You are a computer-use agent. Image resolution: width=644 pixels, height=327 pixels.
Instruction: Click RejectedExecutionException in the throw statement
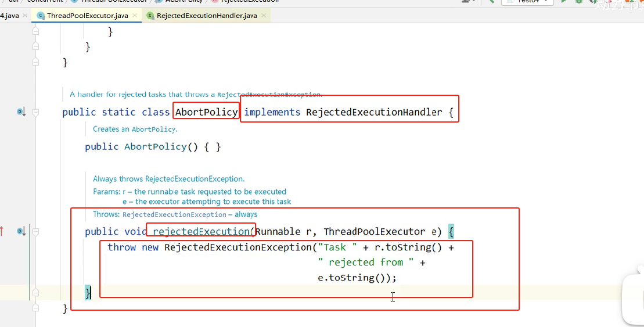(x=238, y=247)
